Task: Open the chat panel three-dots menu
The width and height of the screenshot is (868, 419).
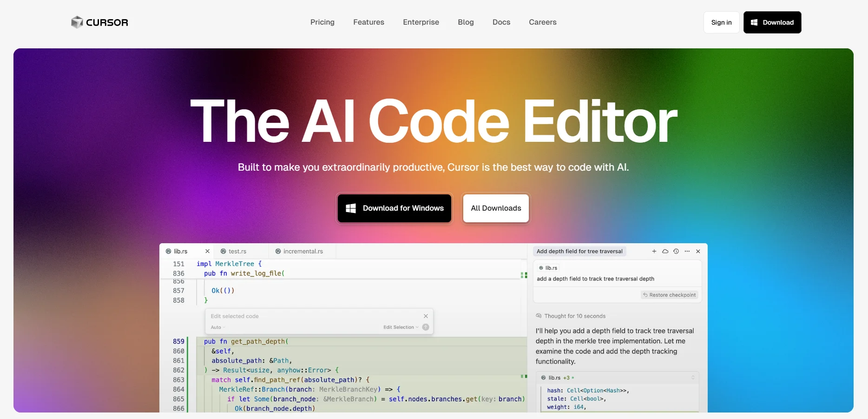Action: [x=687, y=251]
